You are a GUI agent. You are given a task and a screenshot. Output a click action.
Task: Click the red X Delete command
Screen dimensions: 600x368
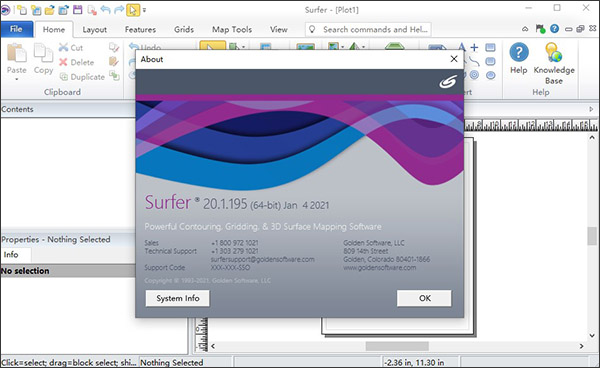click(x=77, y=62)
